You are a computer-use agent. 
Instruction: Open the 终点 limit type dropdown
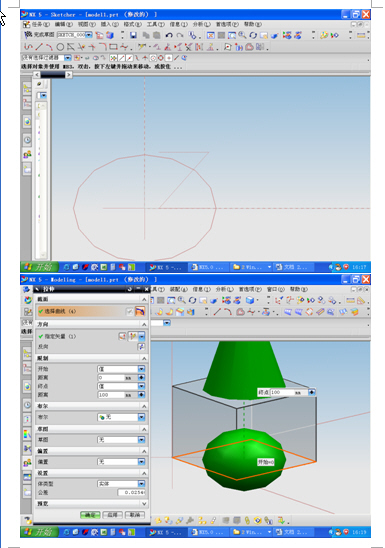pos(141,386)
